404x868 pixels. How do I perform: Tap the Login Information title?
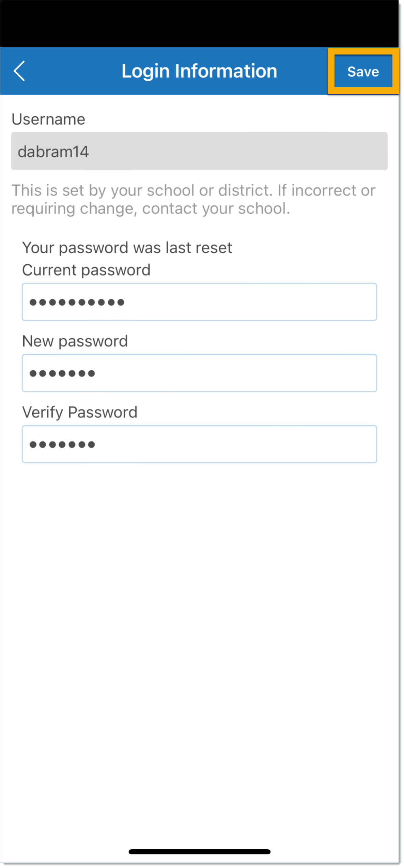199,71
